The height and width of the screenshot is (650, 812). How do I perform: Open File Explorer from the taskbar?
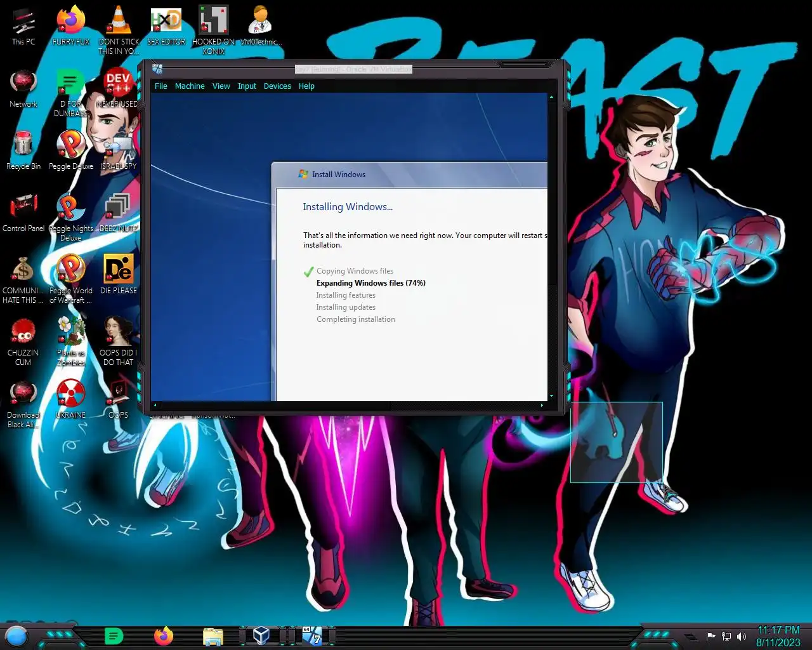tap(213, 635)
